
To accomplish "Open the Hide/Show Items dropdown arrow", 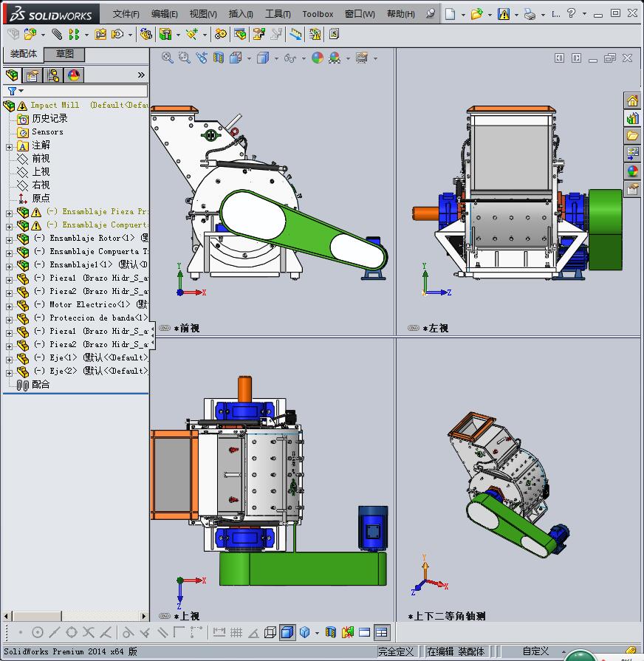I will pyautogui.click(x=304, y=58).
